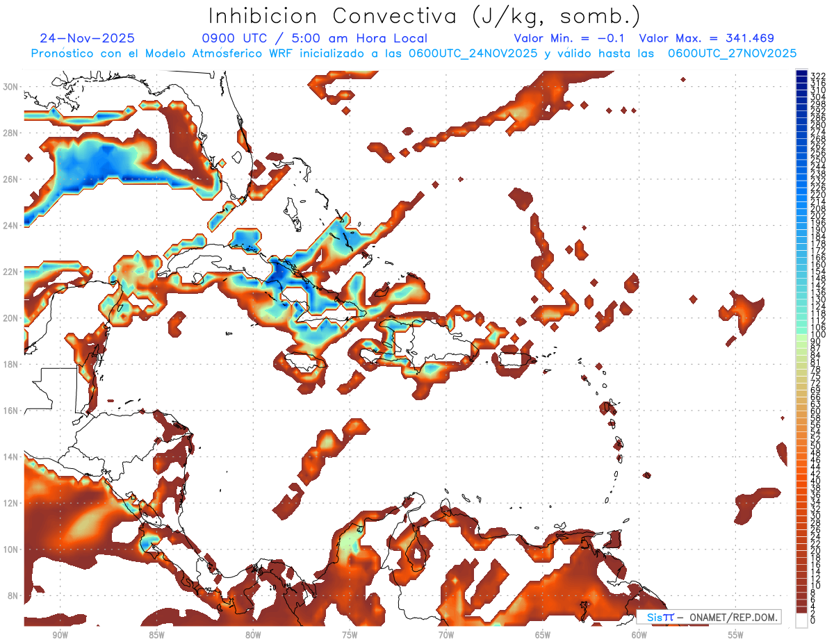
Task: Select the "Valor Max. = 341.469" text
Action: [x=706, y=39]
